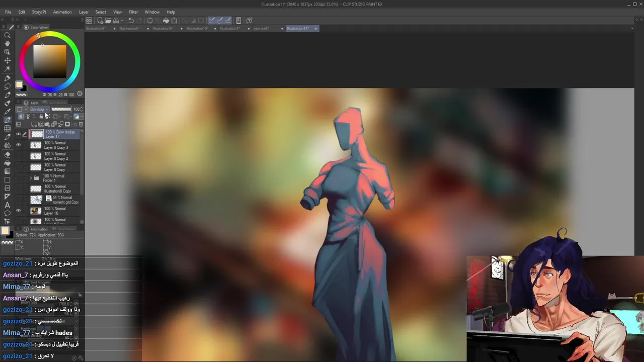This screenshot has height=362, width=644.
Task: Select the Blend tool
Action: (x=7, y=145)
